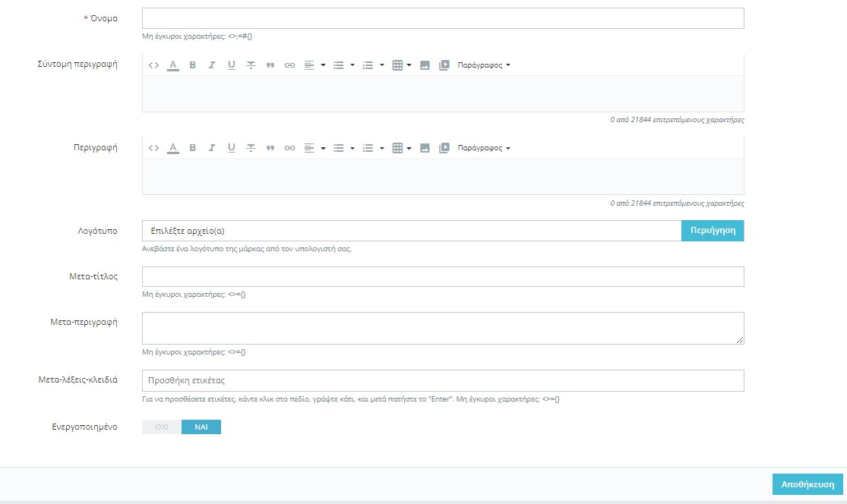This screenshot has width=847, height=504.
Task: Insert blockquote in the Περιγραφή editor
Action: (270, 148)
